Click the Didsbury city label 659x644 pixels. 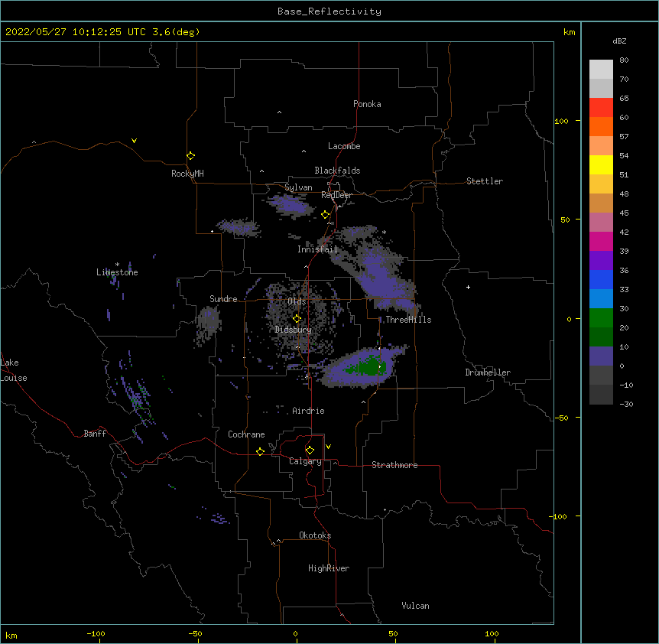click(294, 330)
